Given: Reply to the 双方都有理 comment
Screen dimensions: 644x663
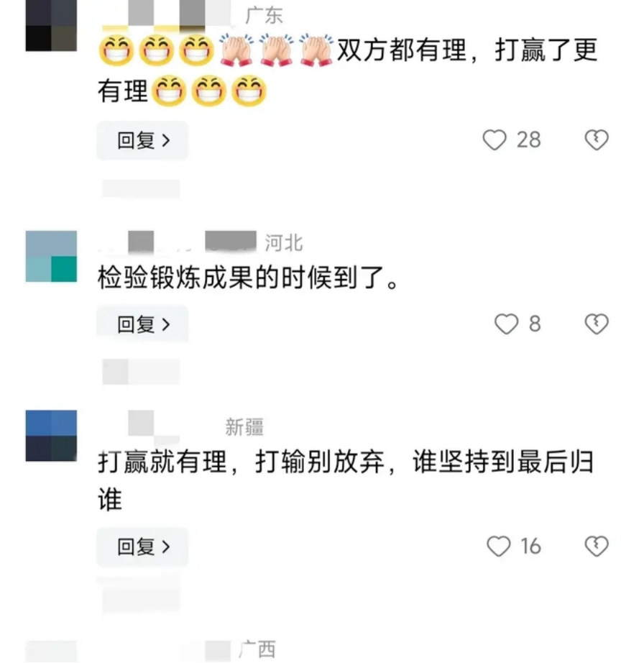Looking at the screenshot, I should 142,140.
